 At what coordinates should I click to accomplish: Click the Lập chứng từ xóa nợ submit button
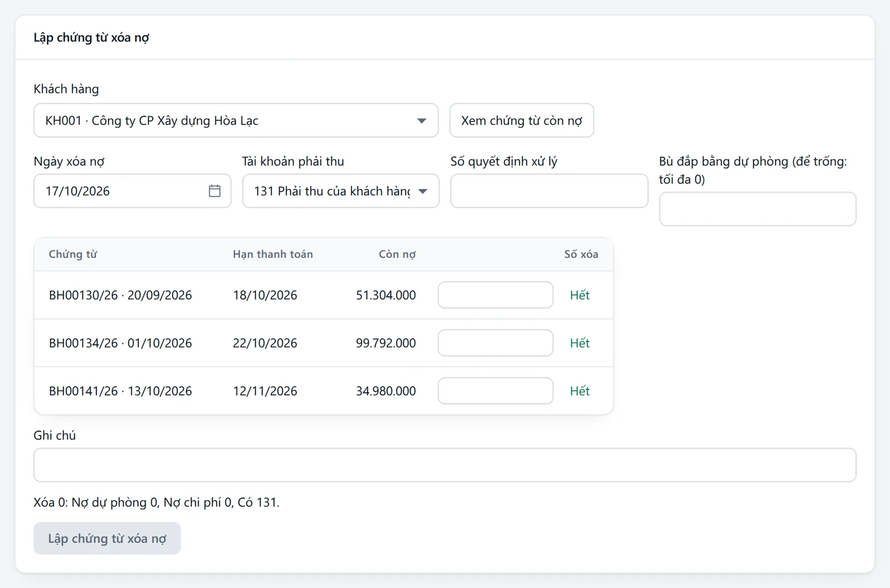(x=107, y=538)
